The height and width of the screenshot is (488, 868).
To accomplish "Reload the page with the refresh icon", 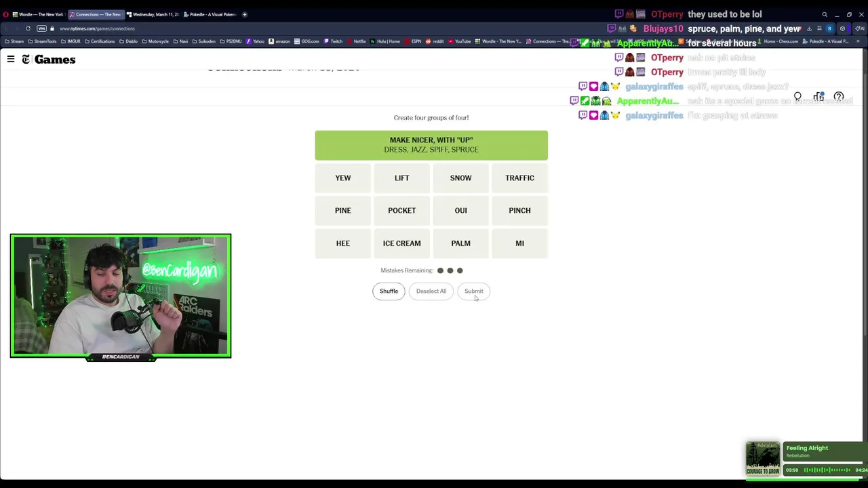I will [x=28, y=28].
